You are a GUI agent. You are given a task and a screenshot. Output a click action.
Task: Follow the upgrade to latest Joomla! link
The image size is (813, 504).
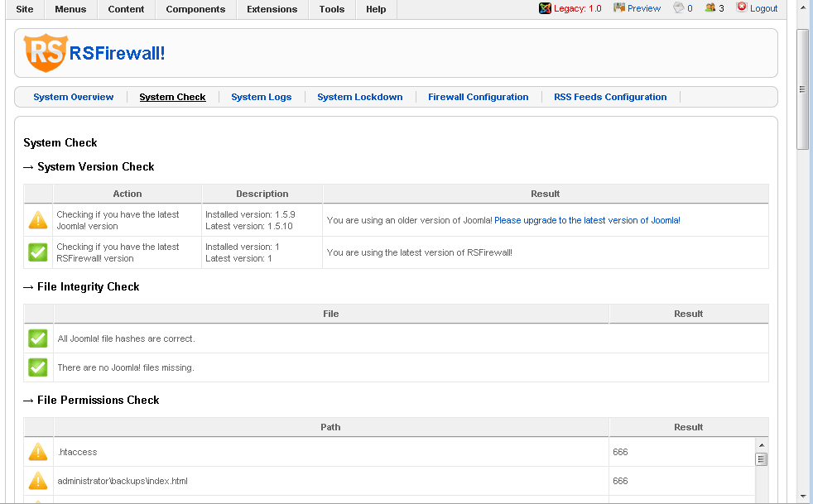coord(587,220)
